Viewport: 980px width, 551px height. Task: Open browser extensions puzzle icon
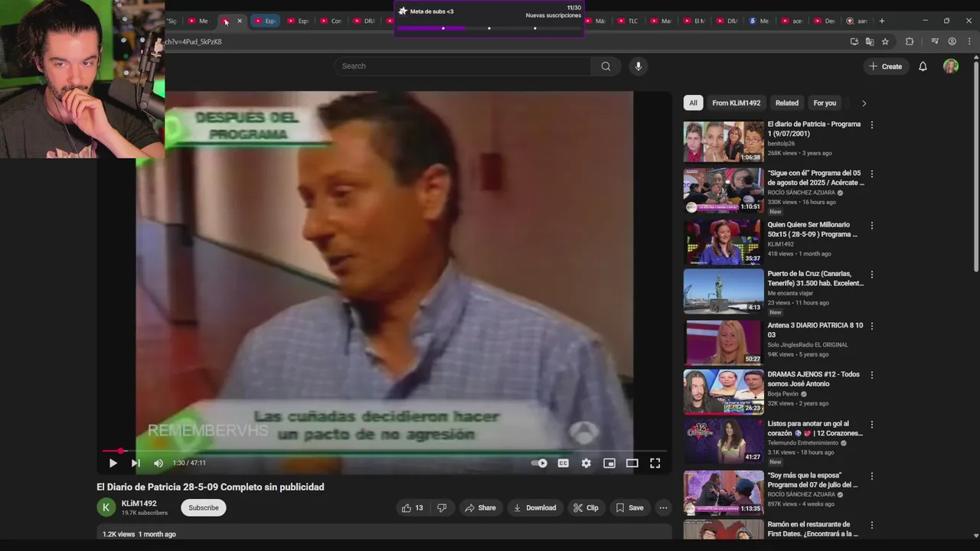(910, 41)
